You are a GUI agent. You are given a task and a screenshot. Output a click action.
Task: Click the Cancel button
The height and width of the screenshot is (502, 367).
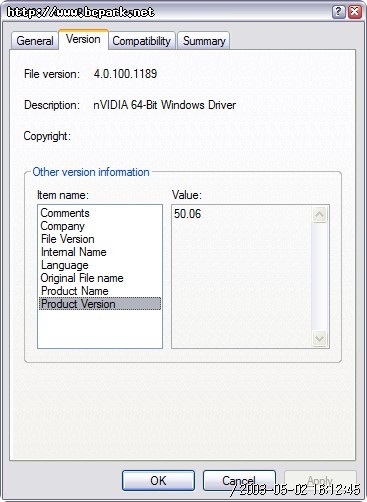pos(239,480)
